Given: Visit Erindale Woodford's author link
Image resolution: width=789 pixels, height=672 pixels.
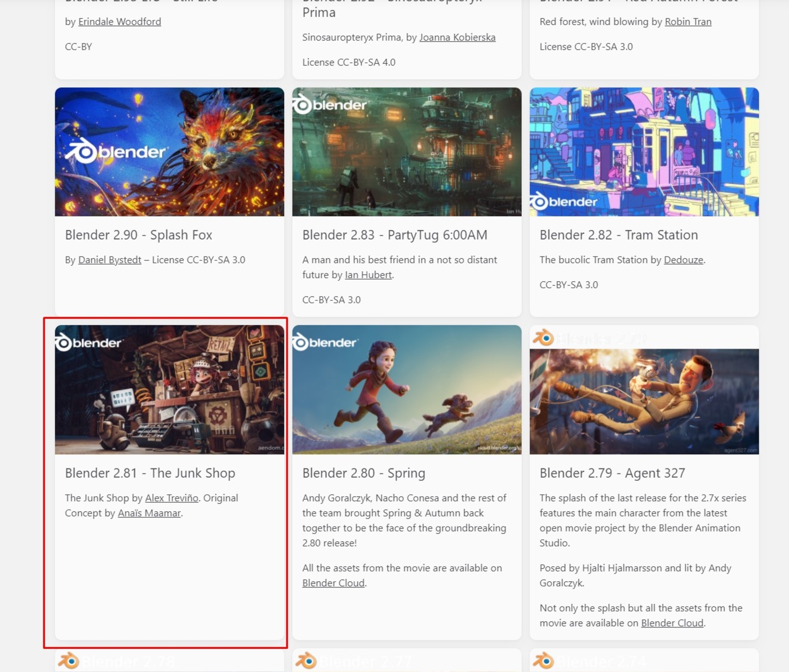Looking at the screenshot, I should 119,21.
